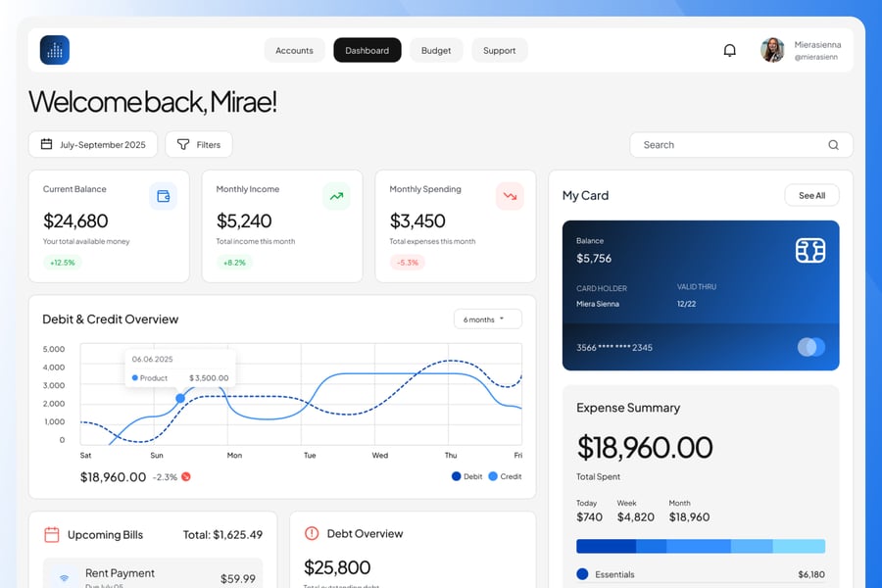Click the search magnifier icon
The image size is (882, 588).
tap(833, 145)
